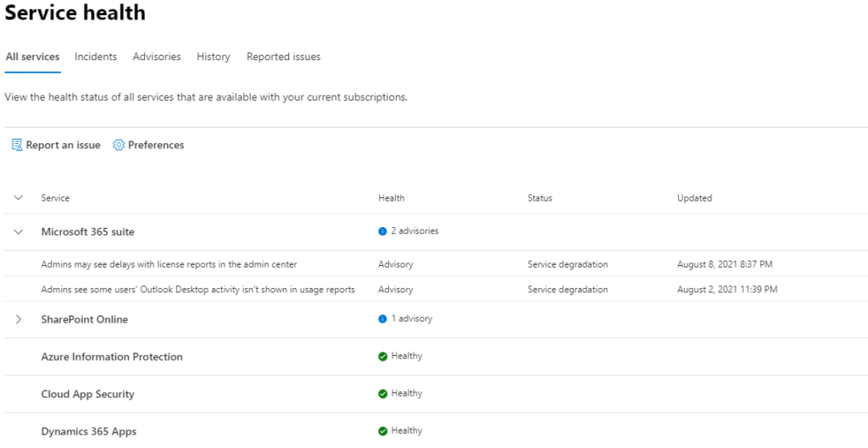Click Dynamics 365 Apps green healthy checkmark
Image resolution: width=868 pixels, height=448 pixels.
point(382,431)
